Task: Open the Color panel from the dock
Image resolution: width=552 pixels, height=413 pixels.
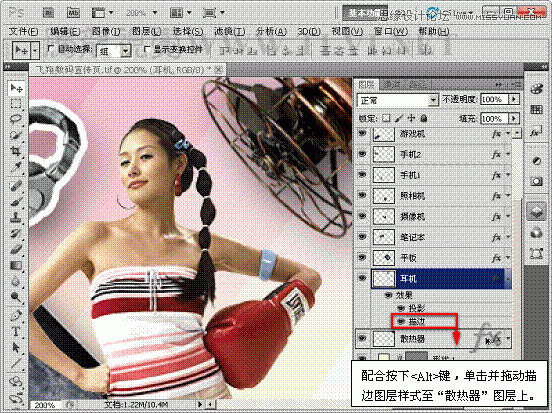Action: (x=536, y=89)
